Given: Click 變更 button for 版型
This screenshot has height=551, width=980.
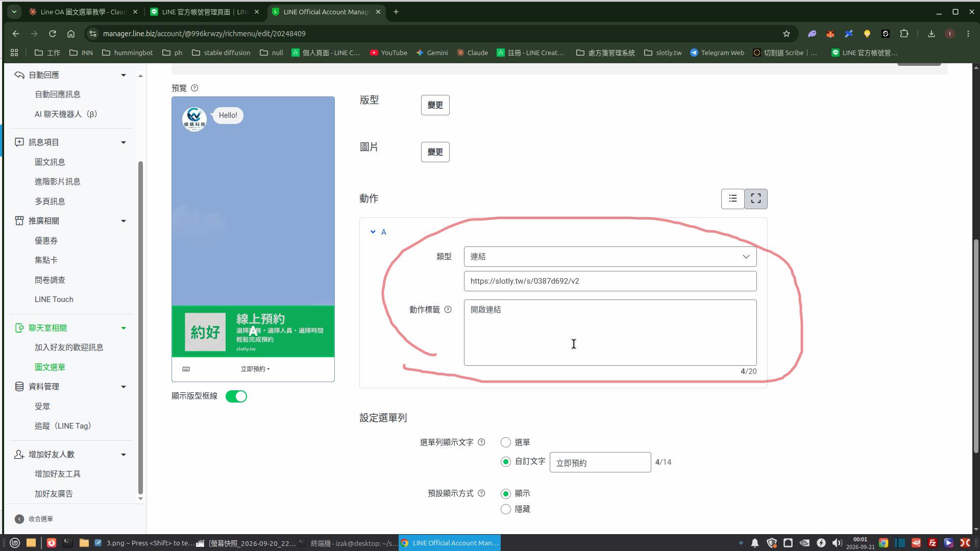Looking at the screenshot, I should pos(435,105).
